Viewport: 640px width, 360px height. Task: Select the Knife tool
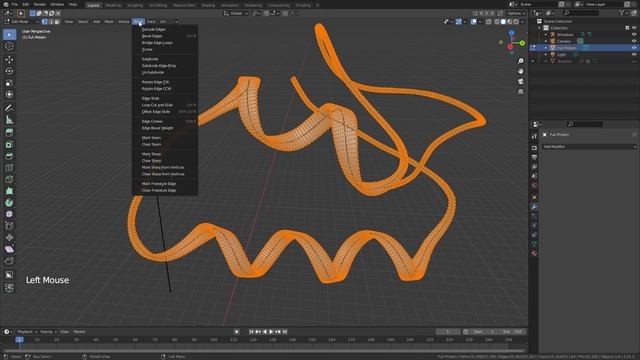pos(9,180)
